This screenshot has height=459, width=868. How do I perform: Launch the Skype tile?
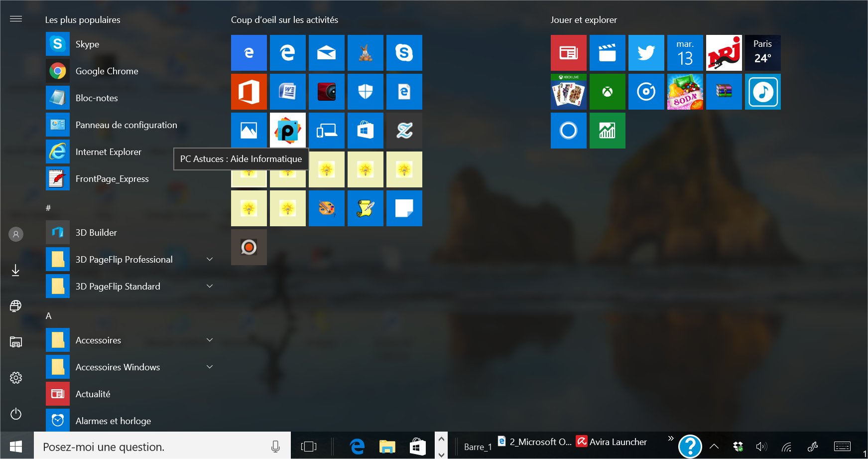404,53
